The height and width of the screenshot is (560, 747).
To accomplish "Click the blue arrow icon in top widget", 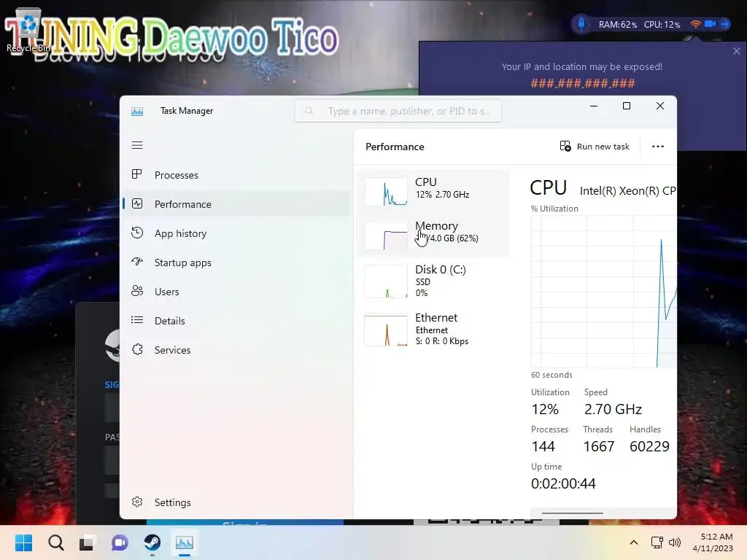I will tap(725, 24).
